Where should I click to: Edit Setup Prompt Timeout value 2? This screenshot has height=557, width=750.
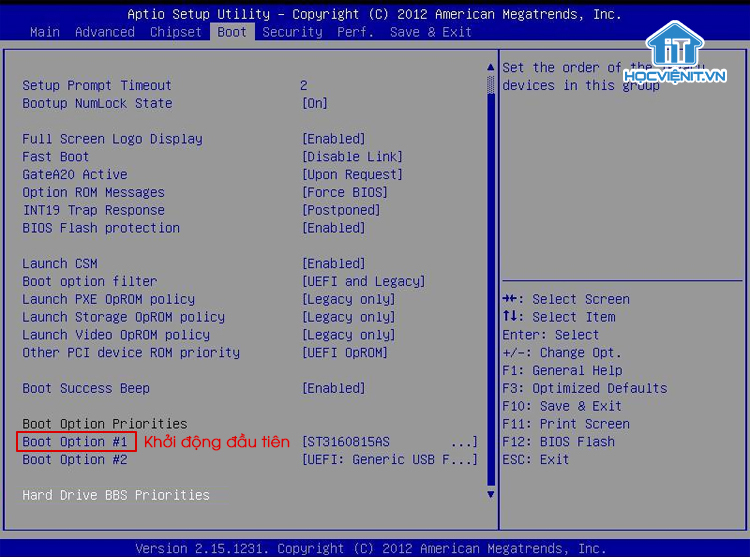(x=304, y=86)
